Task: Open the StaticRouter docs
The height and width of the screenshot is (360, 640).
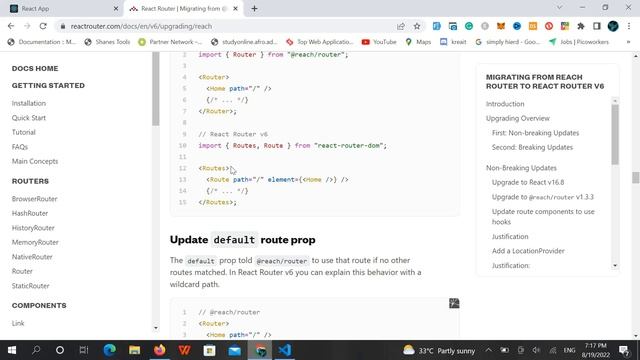Action: tap(31, 286)
